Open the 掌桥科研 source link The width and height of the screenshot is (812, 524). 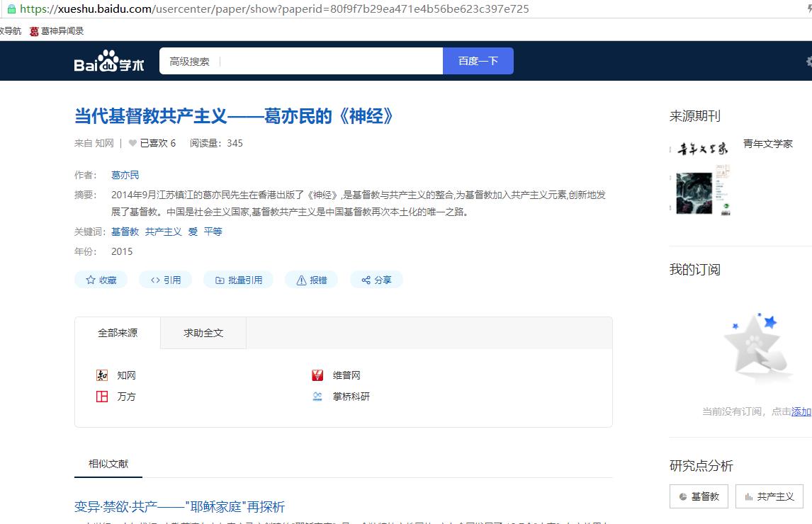click(x=351, y=397)
